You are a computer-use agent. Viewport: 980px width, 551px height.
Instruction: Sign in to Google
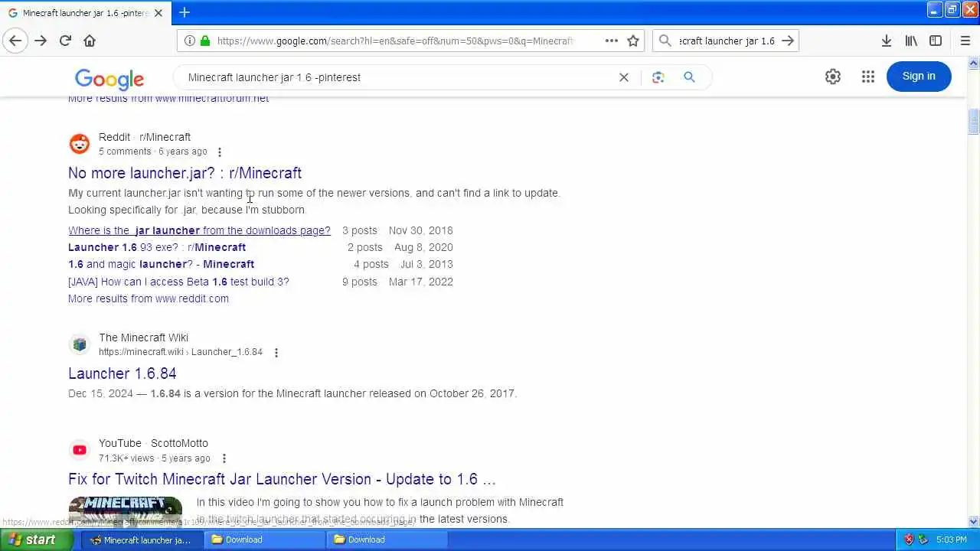point(919,76)
